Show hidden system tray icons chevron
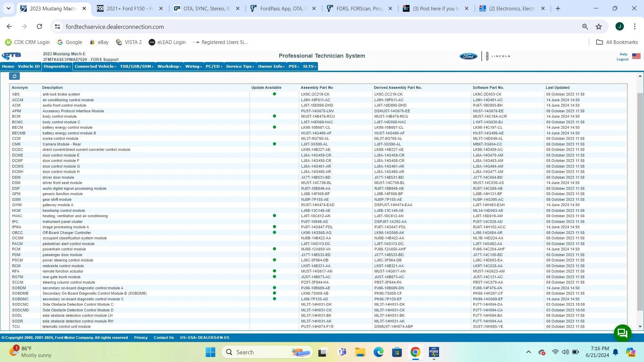Viewport: 644px width, 362px height. pos(528,352)
